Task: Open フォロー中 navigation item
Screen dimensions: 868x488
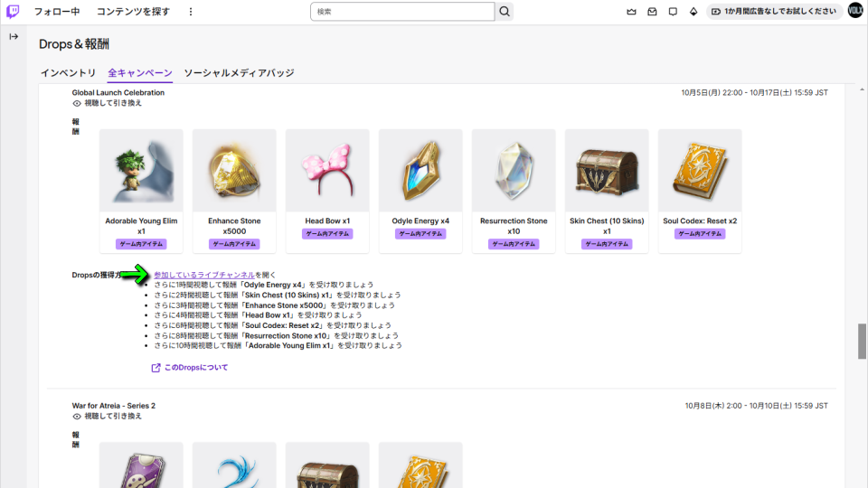Action: pyautogui.click(x=57, y=12)
